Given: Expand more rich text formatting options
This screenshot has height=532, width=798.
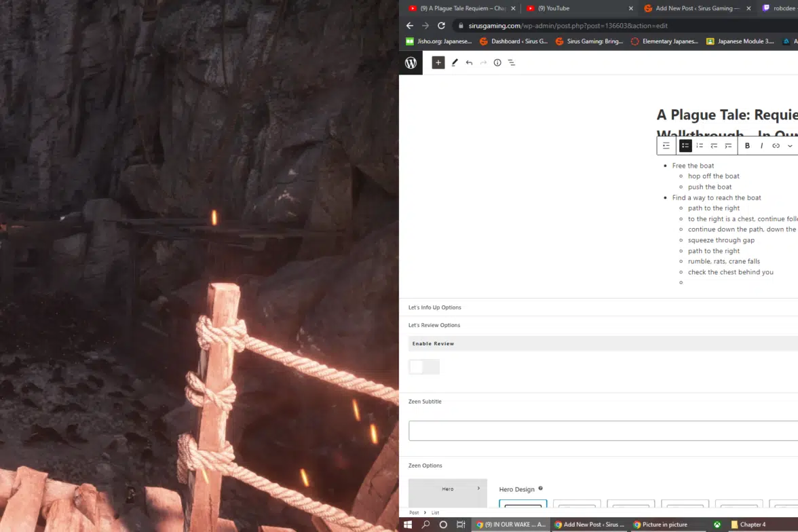Looking at the screenshot, I should click(790, 146).
